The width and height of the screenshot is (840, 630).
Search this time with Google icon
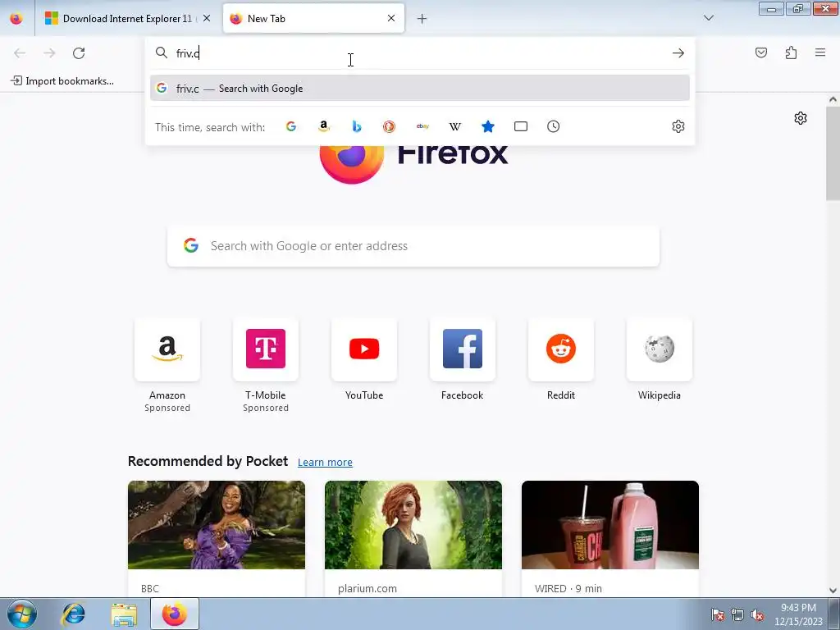(291, 126)
